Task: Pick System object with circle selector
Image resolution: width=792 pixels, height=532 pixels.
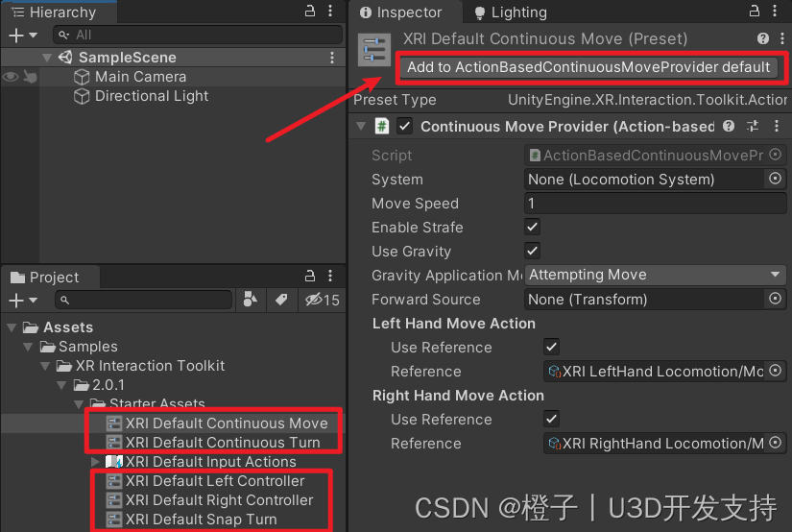Action: point(775,179)
